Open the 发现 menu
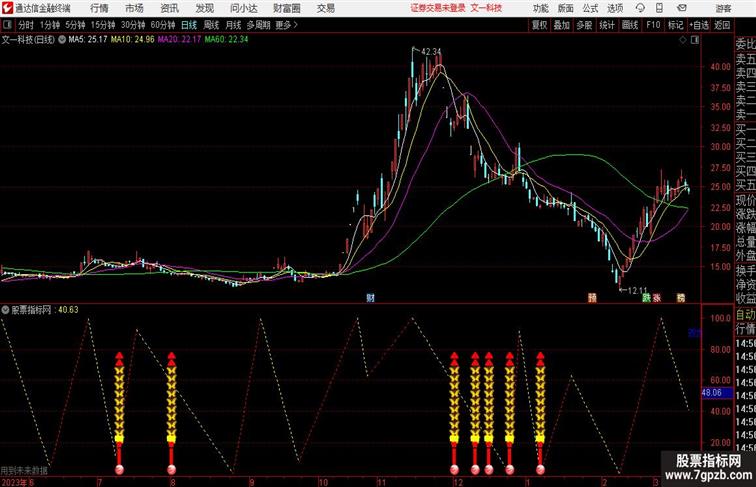Screen dimensions: 756x487 coord(204,8)
